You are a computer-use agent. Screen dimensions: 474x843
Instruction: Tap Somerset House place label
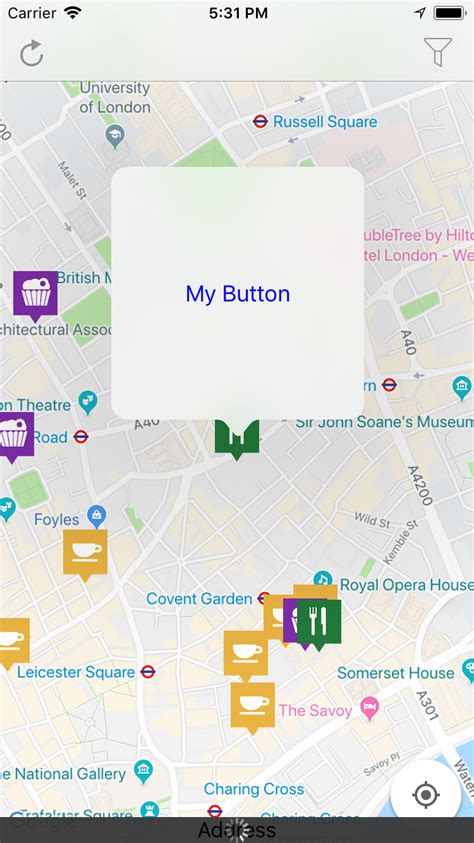tap(396, 673)
